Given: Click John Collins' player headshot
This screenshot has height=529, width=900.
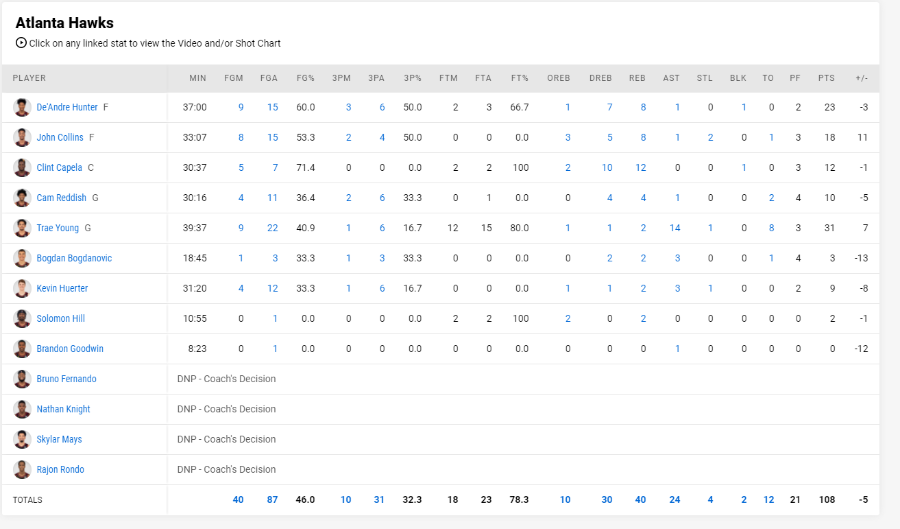Looking at the screenshot, I should 22,138.
